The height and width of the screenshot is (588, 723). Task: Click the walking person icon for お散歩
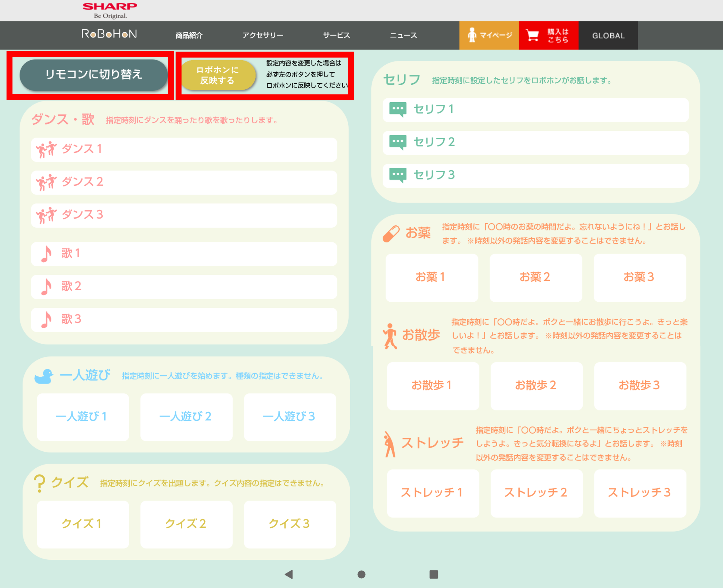390,336
